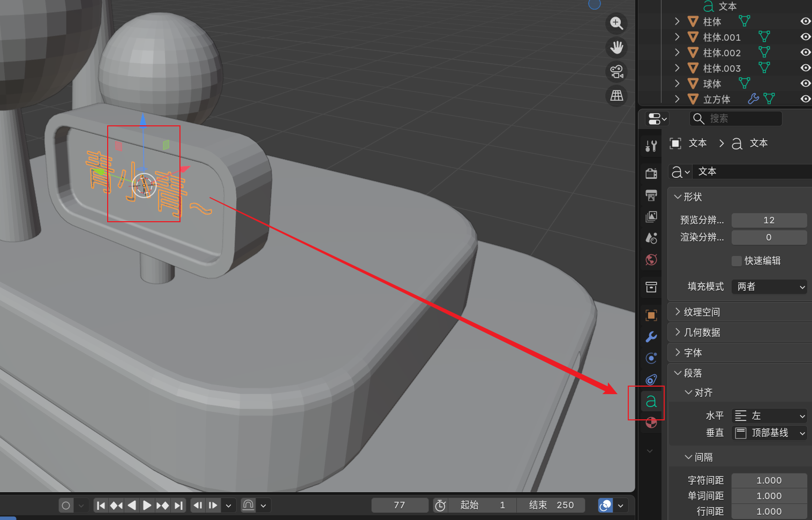Open the 填充模式 dropdown
The height and width of the screenshot is (520, 812).
(x=769, y=287)
